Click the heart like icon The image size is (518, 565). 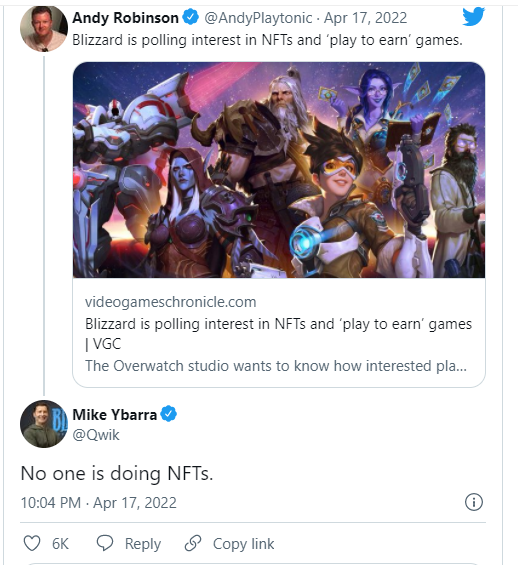point(32,543)
